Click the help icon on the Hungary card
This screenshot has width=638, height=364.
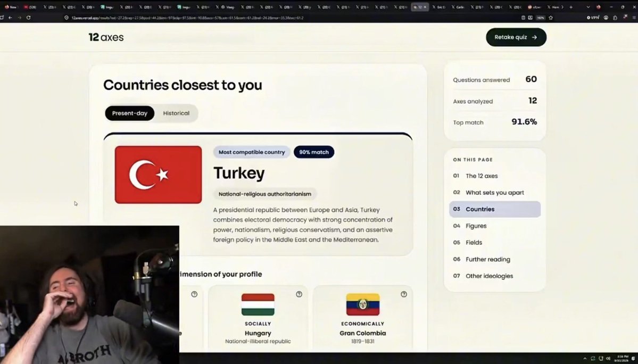point(299,294)
